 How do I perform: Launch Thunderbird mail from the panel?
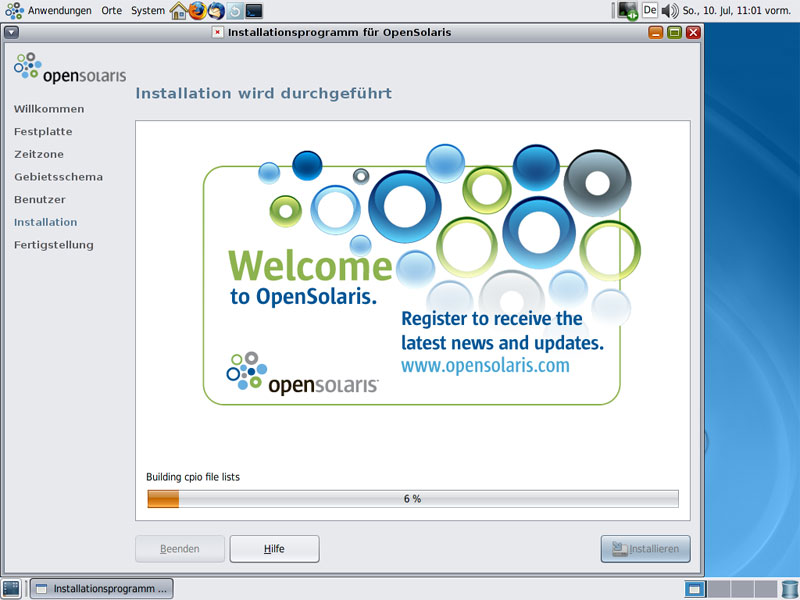[x=216, y=11]
